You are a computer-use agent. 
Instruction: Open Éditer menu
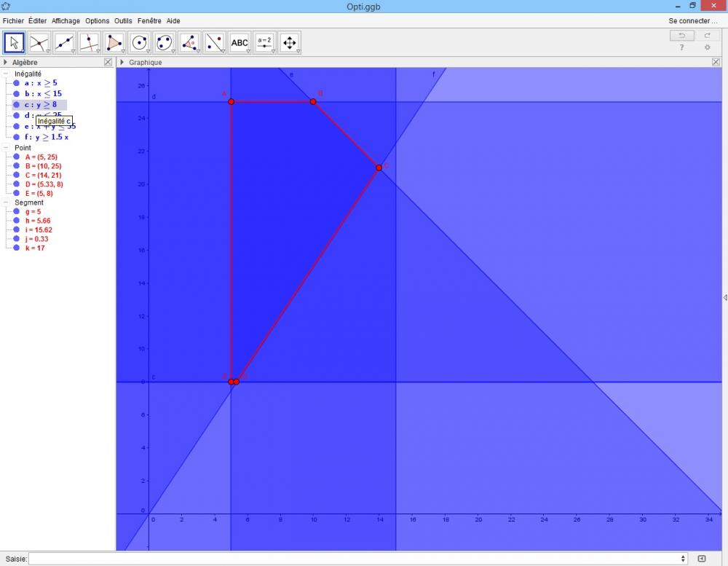click(x=37, y=21)
